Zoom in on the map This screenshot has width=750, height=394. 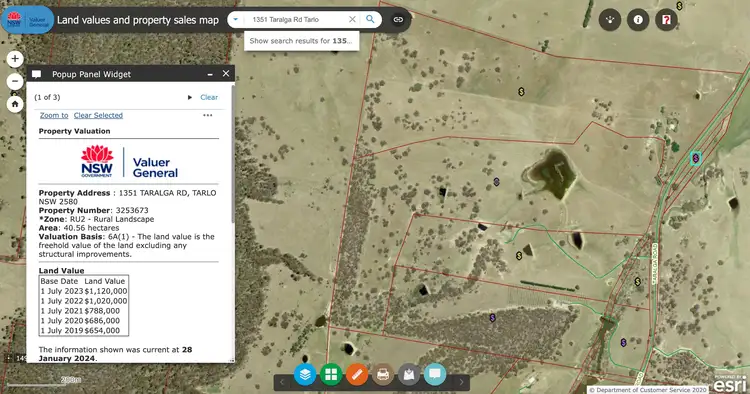(x=15, y=59)
